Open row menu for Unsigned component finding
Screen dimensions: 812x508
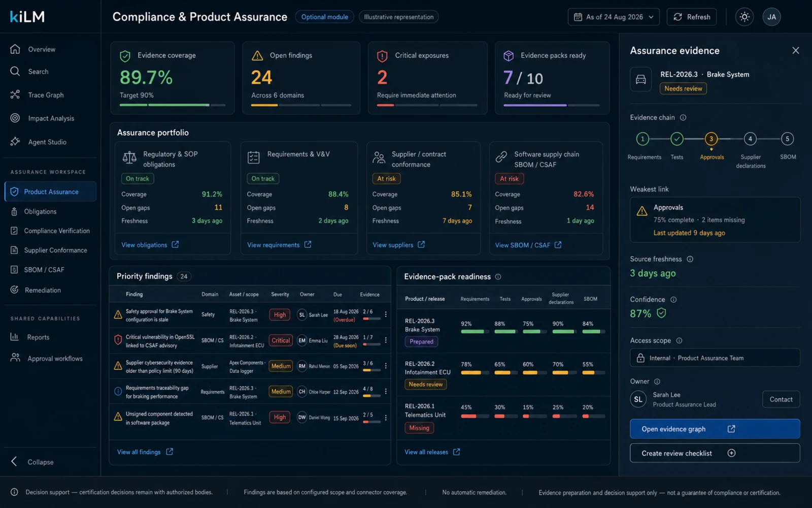(x=386, y=418)
